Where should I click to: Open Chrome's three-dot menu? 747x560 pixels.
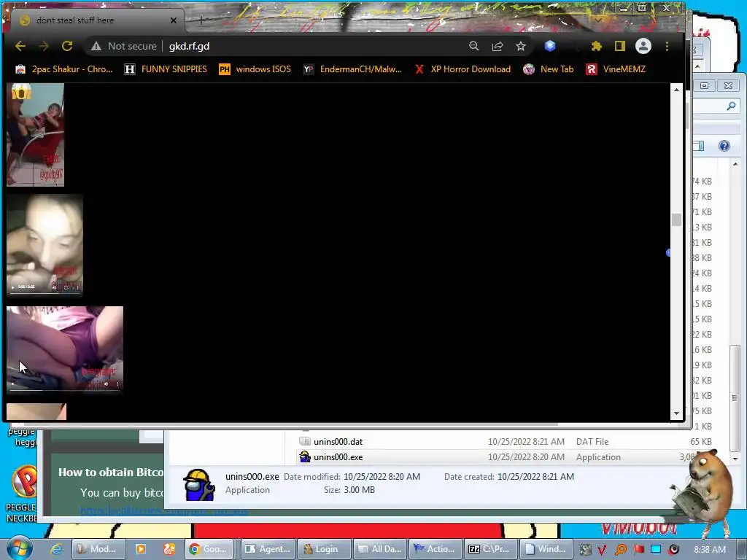(667, 46)
